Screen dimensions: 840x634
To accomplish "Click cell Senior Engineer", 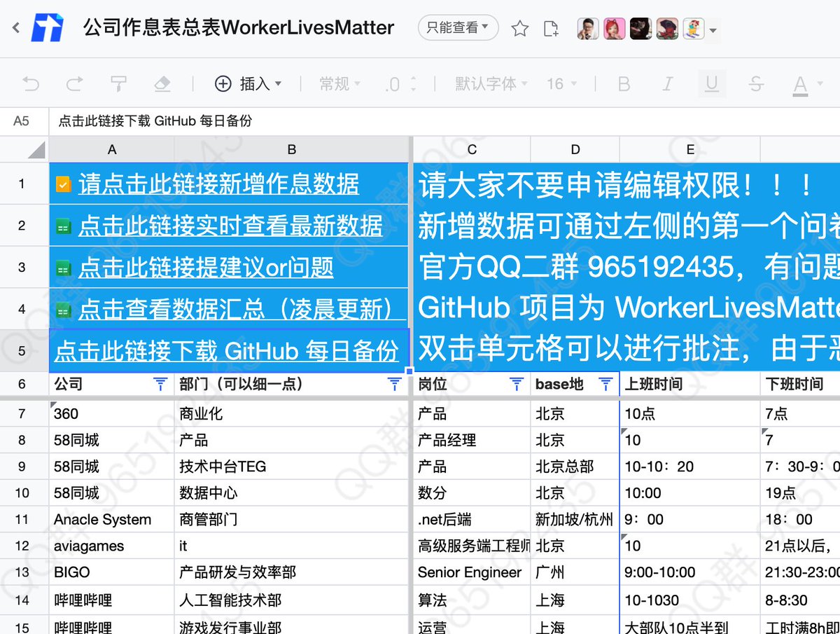I will (x=472, y=572).
